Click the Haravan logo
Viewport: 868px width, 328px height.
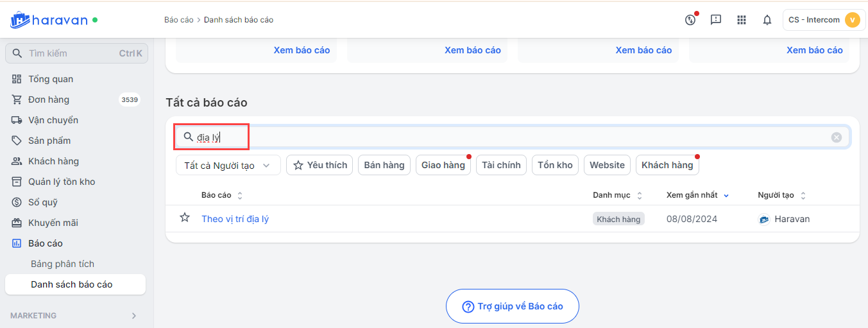(x=49, y=20)
